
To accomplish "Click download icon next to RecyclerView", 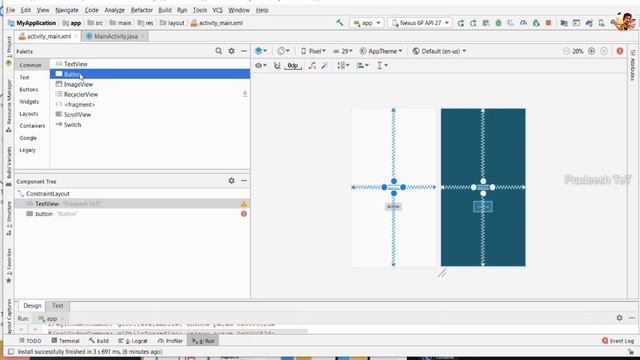I will coord(244,94).
